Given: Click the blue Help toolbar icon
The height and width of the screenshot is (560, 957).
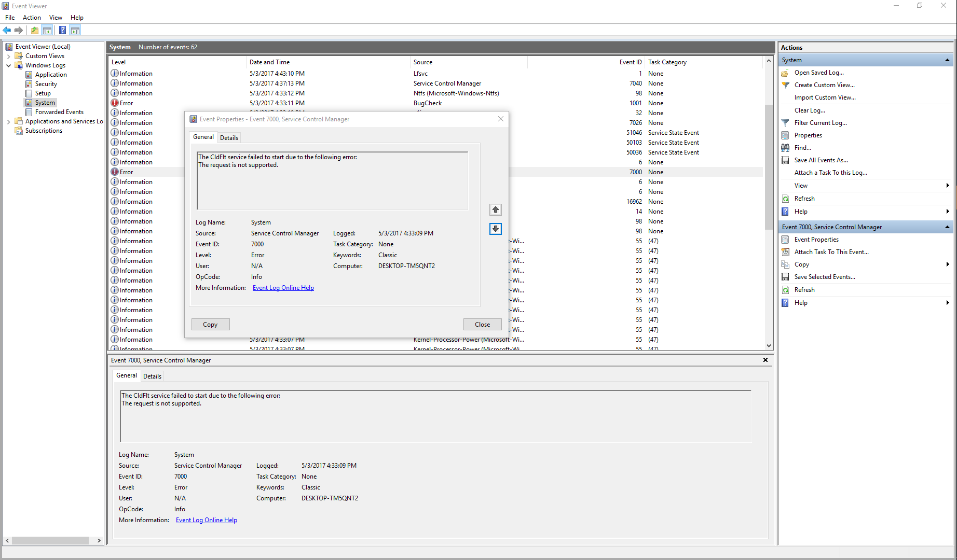Looking at the screenshot, I should [62, 30].
